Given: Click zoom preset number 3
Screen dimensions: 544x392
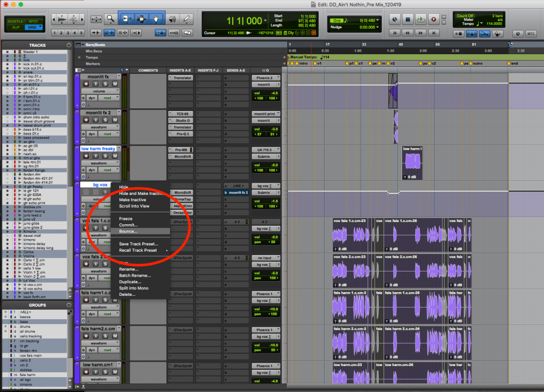Looking at the screenshot, I should pos(68,32).
